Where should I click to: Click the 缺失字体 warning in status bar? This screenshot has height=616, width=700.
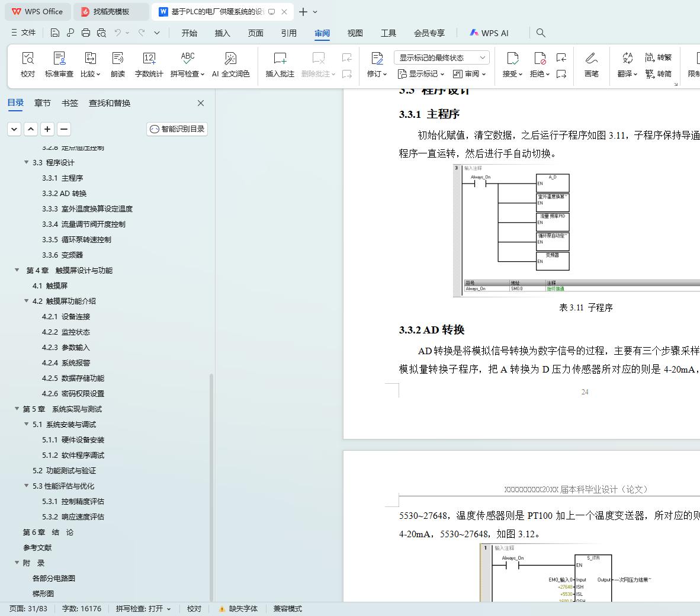(x=239, y=609)
